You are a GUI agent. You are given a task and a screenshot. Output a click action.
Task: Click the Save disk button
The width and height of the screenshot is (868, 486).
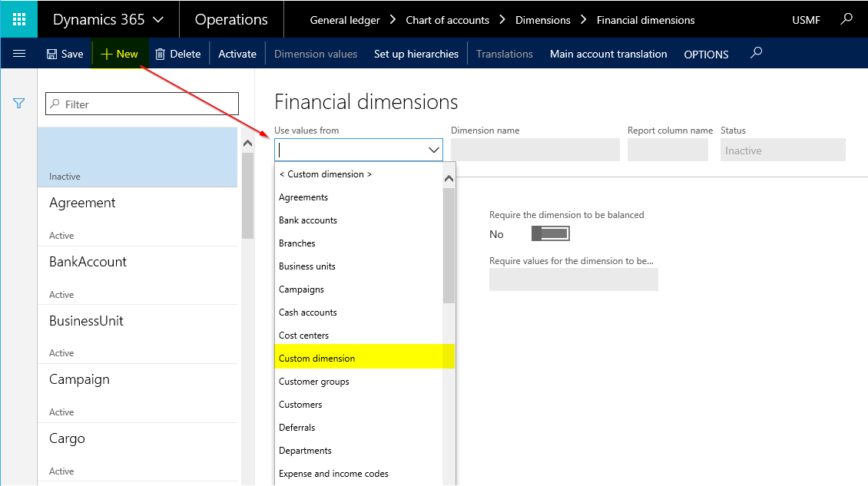click(x=65, y=54)
